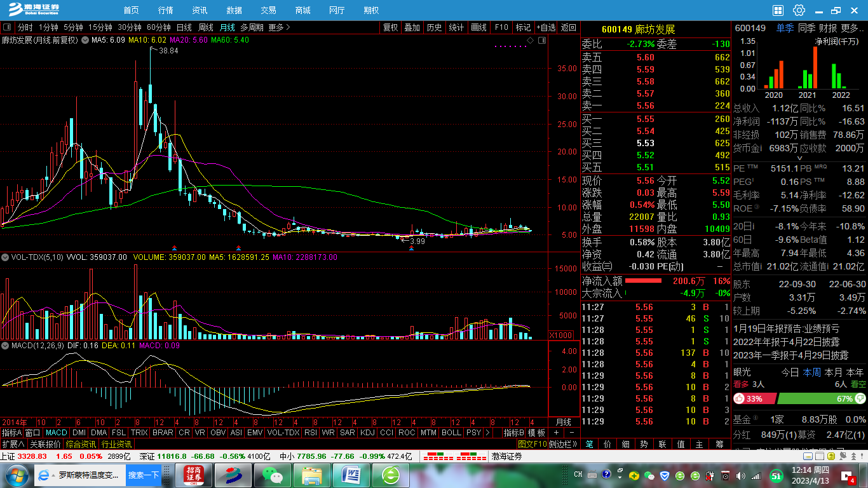The width and height of the screenshot is (868, 488).
Task: Click the thumbs-down bearish vote icon
Action: [x=860, y=399]
